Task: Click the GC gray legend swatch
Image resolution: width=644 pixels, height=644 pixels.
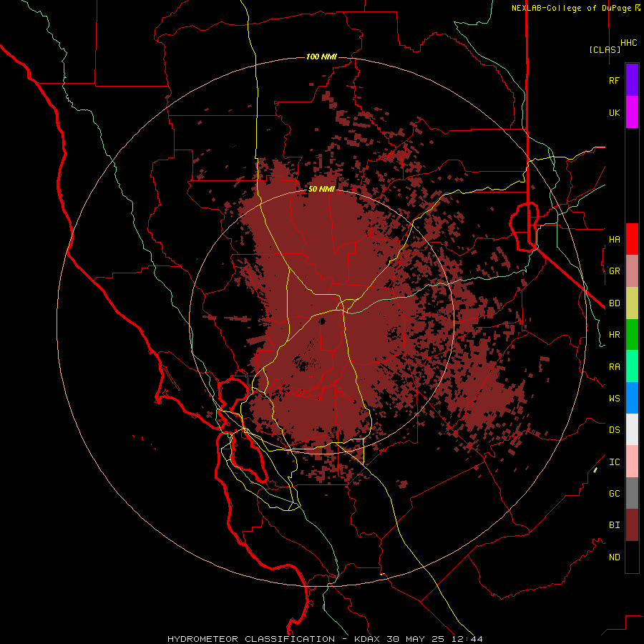Action: tap(632, 494)
